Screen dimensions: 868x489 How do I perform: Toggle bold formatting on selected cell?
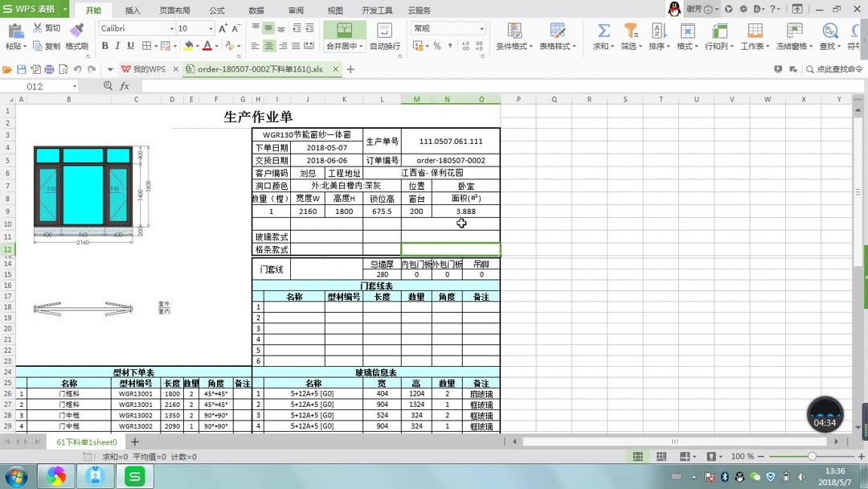(x=105, y=46)
